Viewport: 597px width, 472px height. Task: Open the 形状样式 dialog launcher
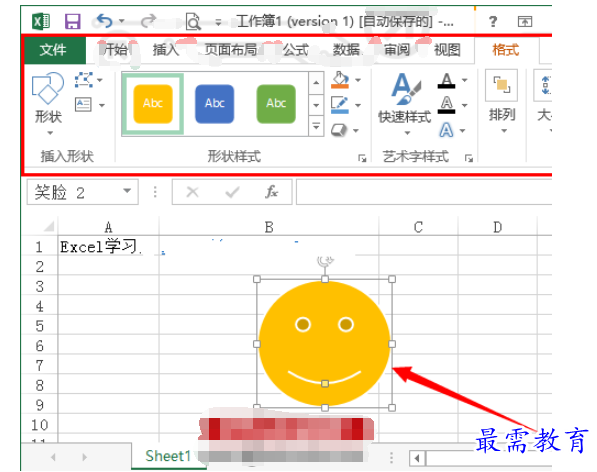click(x=362, y=158)
